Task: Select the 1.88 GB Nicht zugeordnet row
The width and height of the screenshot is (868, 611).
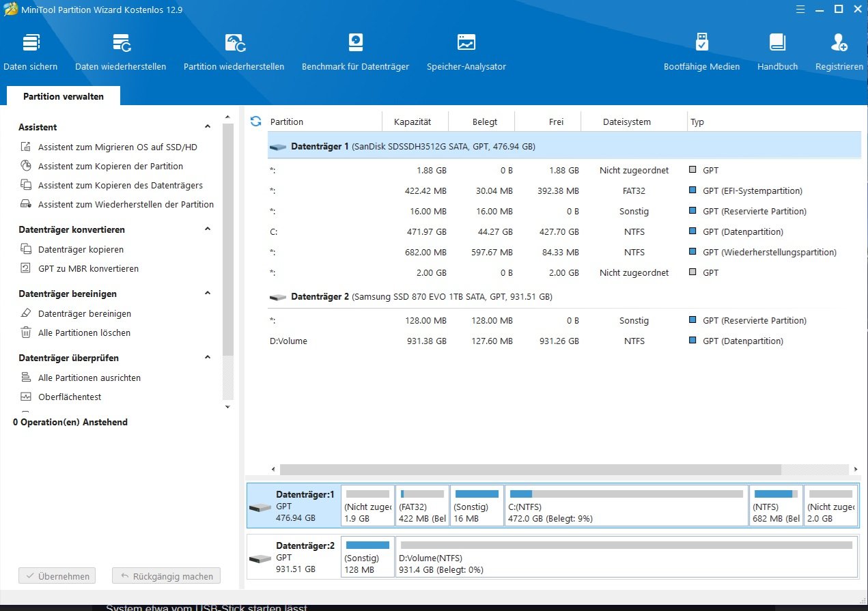Action: point(564,171)
